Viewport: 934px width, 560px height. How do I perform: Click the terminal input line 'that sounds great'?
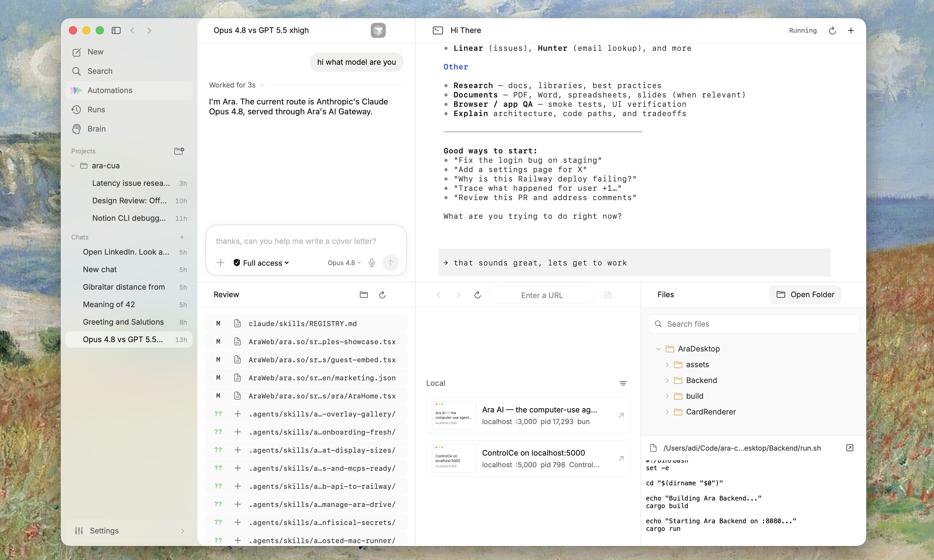[634, 262]
